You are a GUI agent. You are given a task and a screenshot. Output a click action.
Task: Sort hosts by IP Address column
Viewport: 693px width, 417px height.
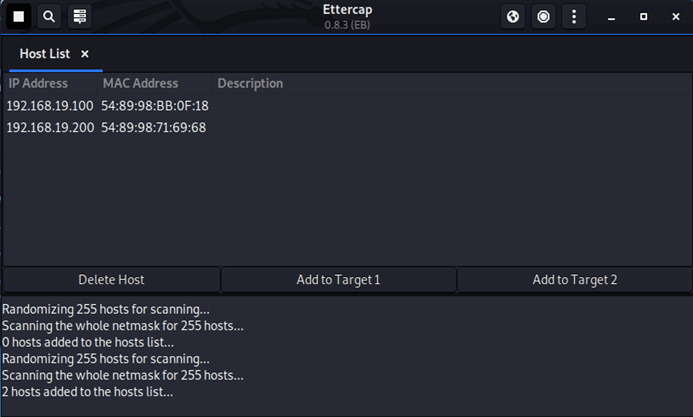pyautogui.click(x=50, y=83)
